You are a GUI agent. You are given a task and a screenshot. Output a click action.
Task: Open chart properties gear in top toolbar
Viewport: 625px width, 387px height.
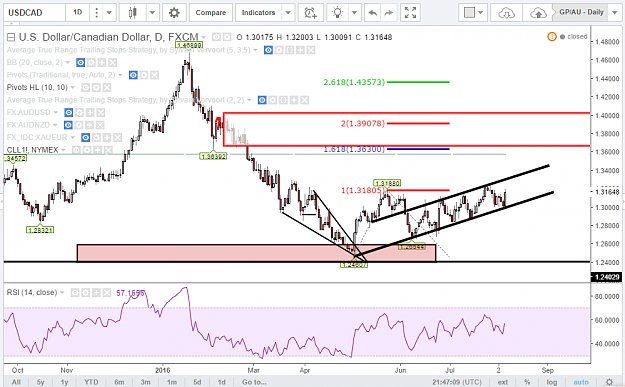[174, 13]
